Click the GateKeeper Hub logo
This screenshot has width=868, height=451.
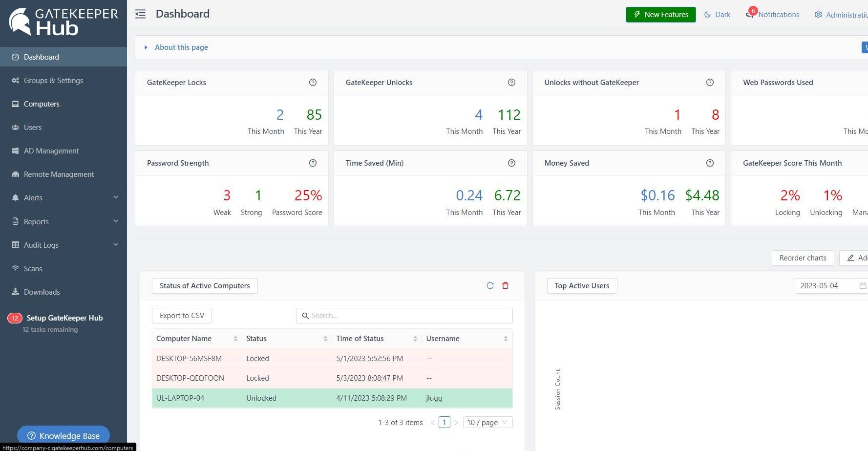coord(64,22)
